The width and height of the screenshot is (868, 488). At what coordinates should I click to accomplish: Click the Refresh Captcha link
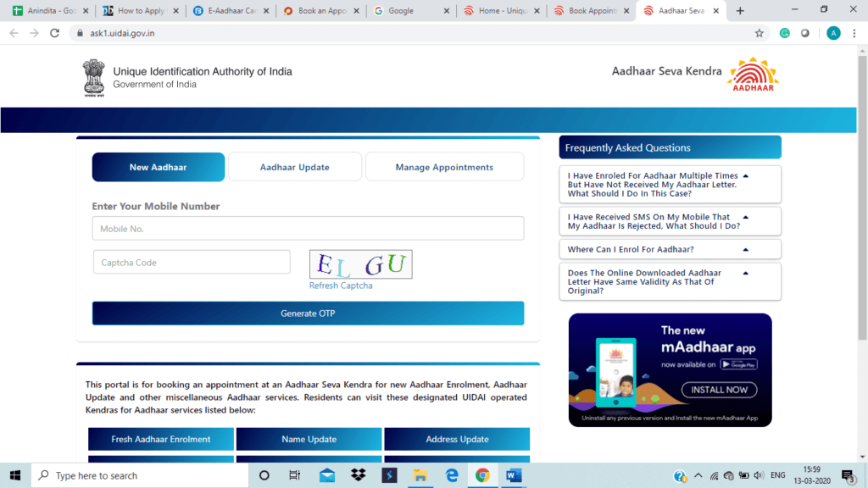pyautogui.click(x=341, y=286)
